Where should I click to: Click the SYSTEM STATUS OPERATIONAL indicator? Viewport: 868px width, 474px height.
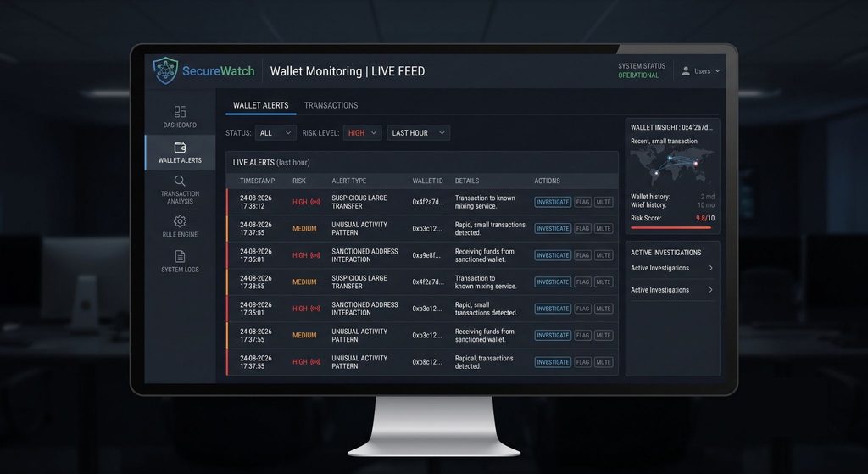click(x=642, y=70)
